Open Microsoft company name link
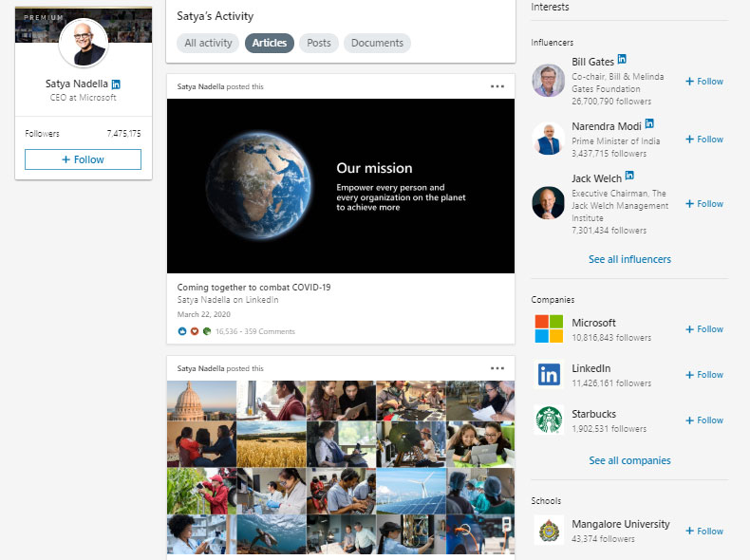 [593, 323]
